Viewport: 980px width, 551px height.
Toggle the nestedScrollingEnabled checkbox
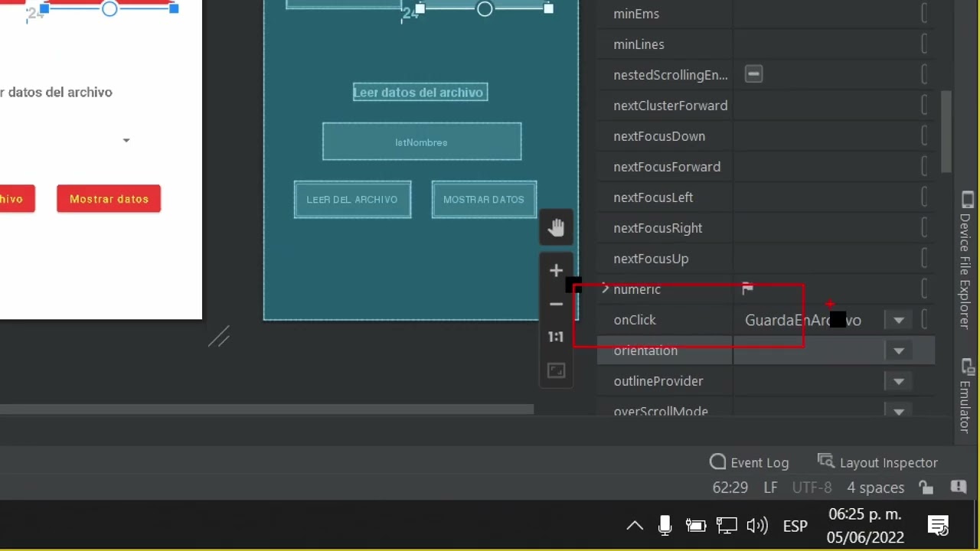[753, 74]
